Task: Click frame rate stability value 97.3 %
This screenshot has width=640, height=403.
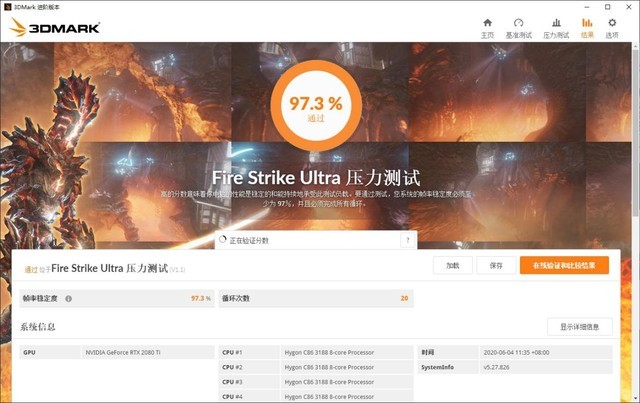Action: [x=201, y=298]
